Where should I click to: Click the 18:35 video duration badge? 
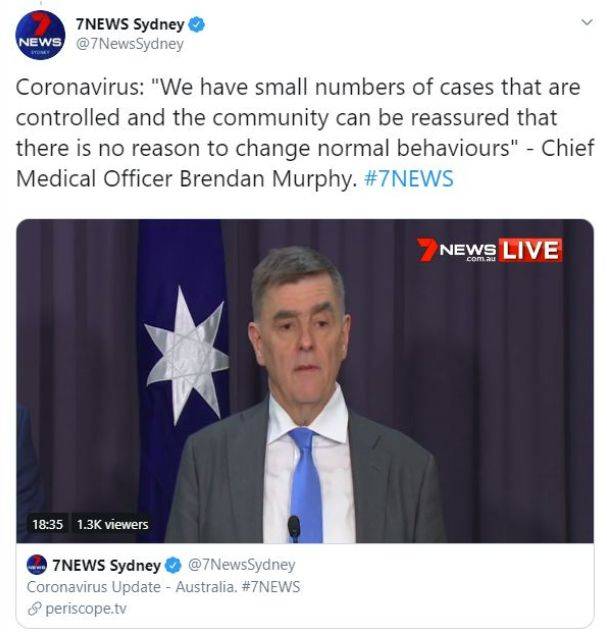coord(47,524)
